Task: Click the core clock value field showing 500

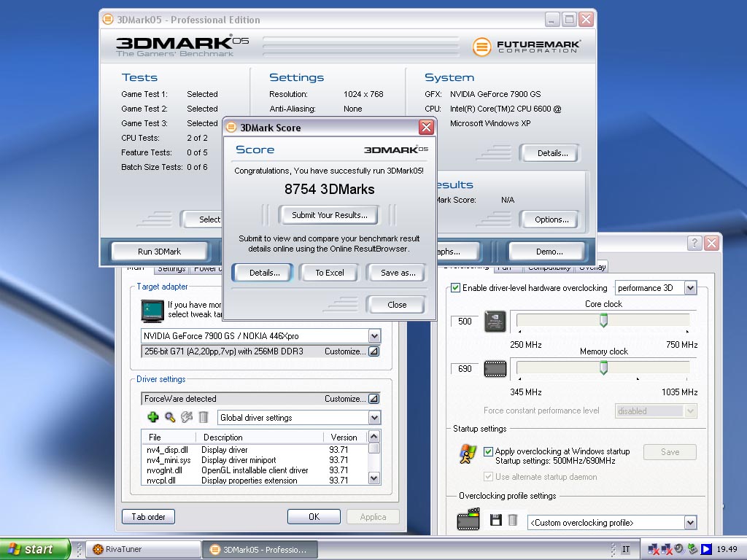Action: pos(465,322)
